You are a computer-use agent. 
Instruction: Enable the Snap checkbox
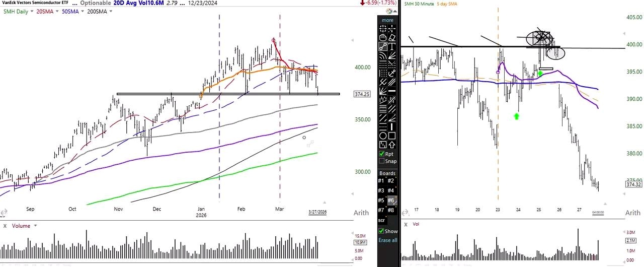click(x=382, y=161)
